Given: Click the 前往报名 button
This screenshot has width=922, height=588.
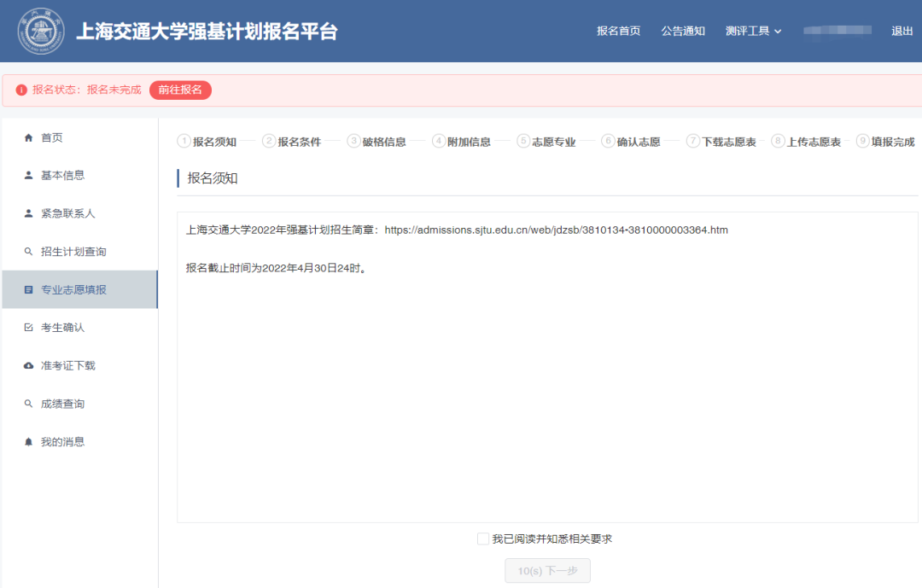Looking at the screenshot, I should (180, 90).
